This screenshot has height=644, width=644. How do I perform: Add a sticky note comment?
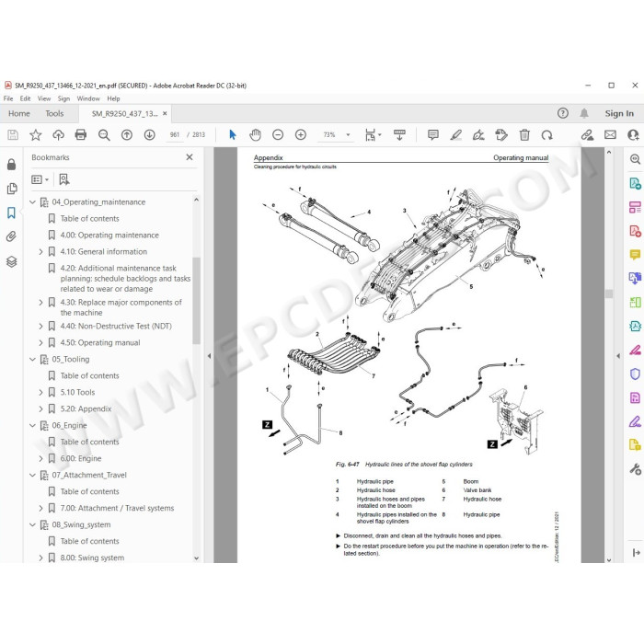[x=433, y=134]
